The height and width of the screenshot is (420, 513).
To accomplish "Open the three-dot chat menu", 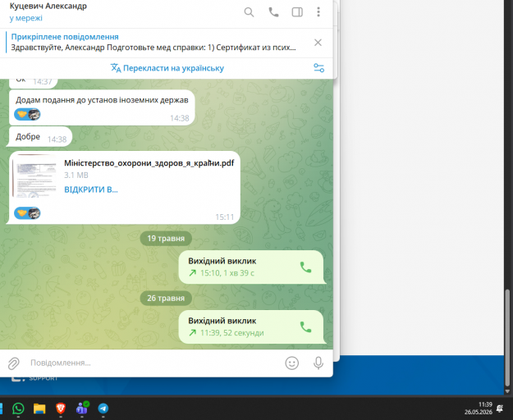I will coord(318,12).
